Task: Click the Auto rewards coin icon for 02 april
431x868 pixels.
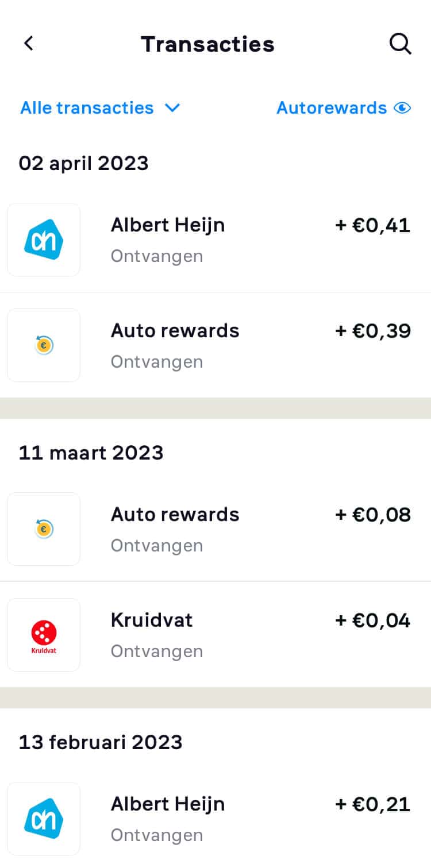Action: pos(44,345)
